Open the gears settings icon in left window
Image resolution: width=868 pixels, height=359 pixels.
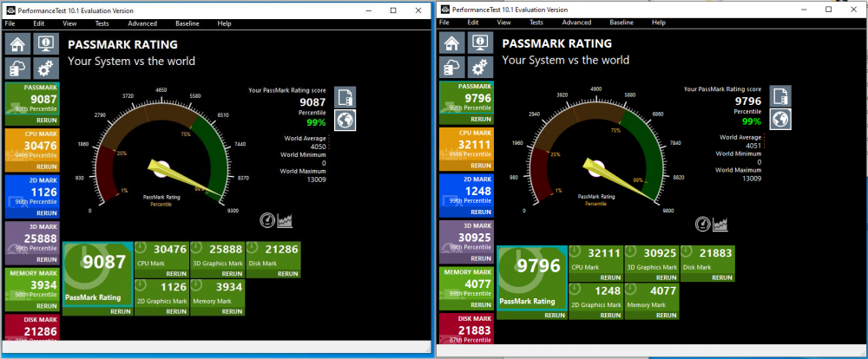(46, 69)
